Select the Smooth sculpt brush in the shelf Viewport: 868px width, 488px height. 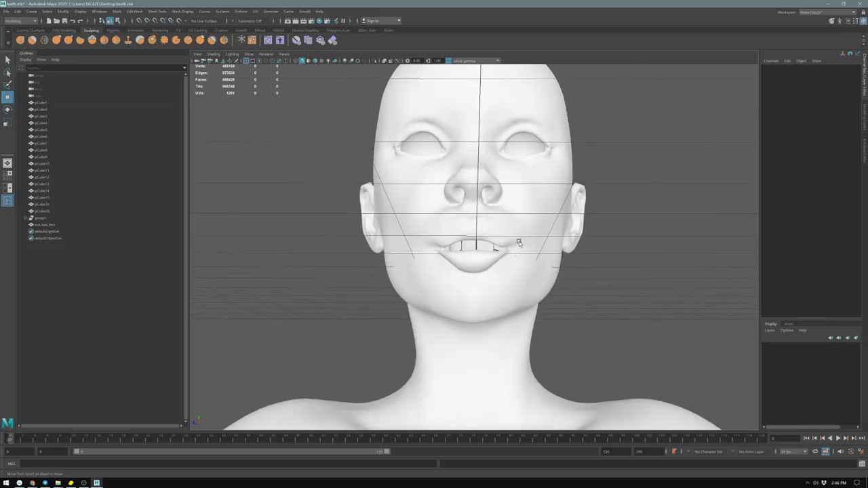(33, 40)
